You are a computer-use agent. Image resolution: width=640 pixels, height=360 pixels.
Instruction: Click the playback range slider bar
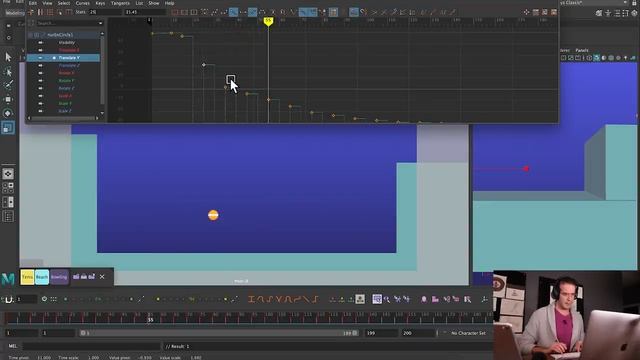click(x=219, y=333)
